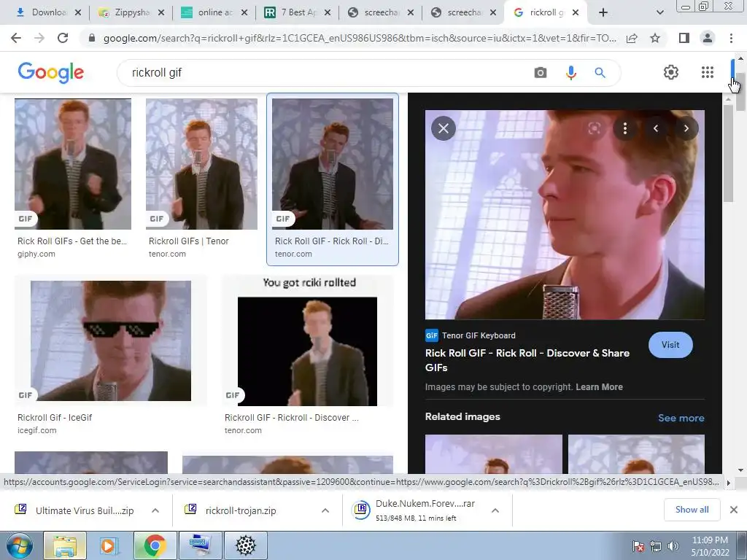Search inside image with Lens icon
The width and height of the screenshot is (747, 560).
tap(594, 128)
